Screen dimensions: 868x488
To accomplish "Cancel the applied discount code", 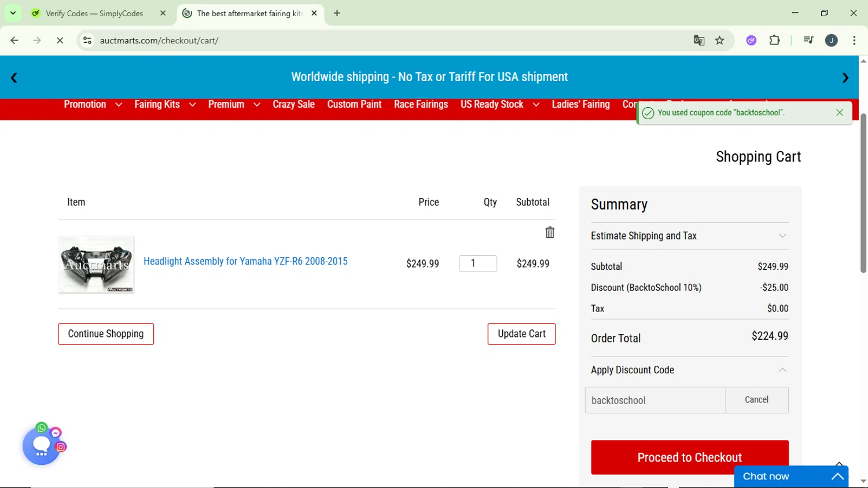I will tap(756, 400).
